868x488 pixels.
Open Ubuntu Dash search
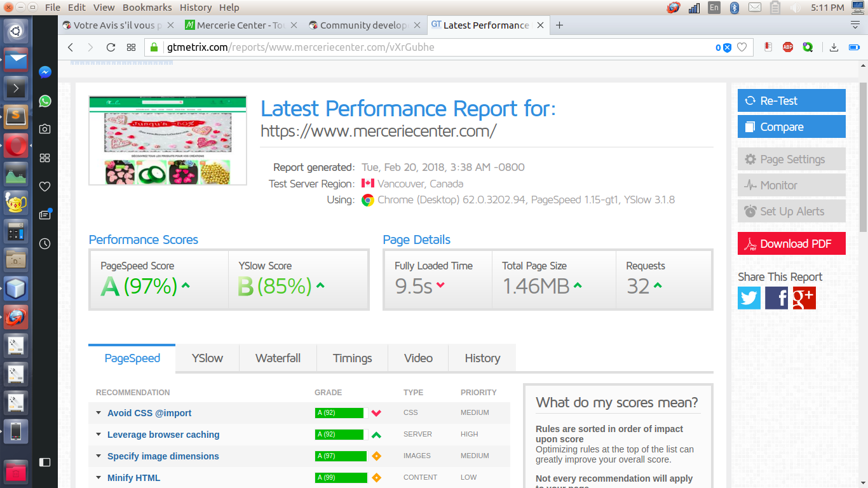tap(16, 31)
